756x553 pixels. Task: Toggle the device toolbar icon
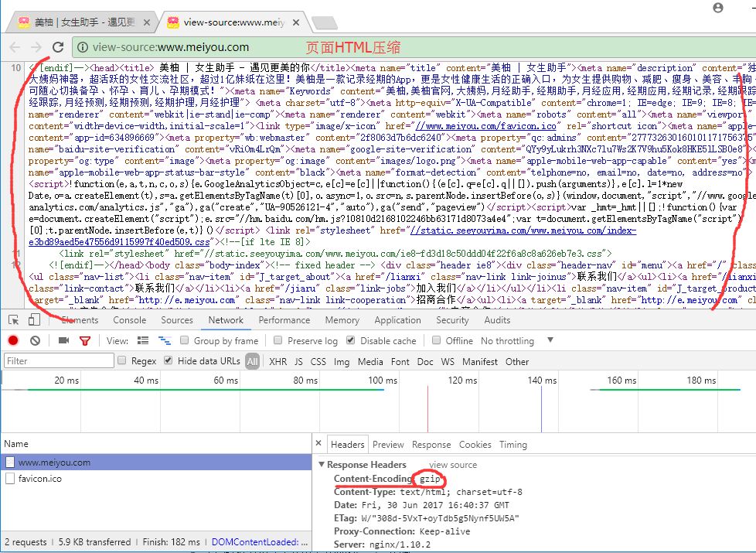click(x=34, y=320)
